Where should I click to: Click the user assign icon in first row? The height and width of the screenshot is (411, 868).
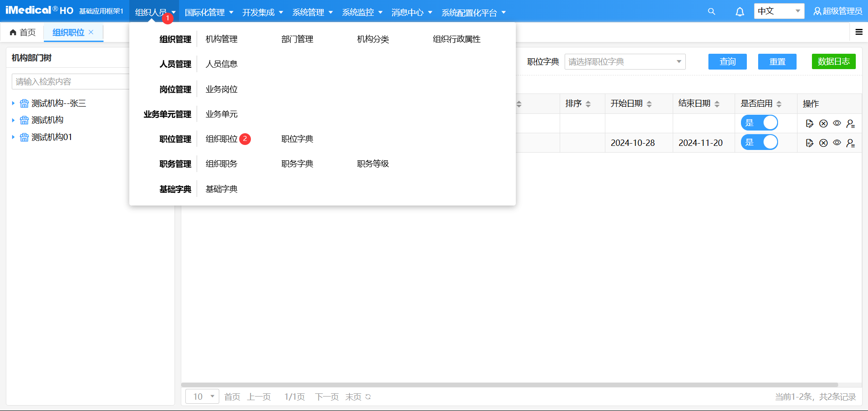tap(850, 124)
